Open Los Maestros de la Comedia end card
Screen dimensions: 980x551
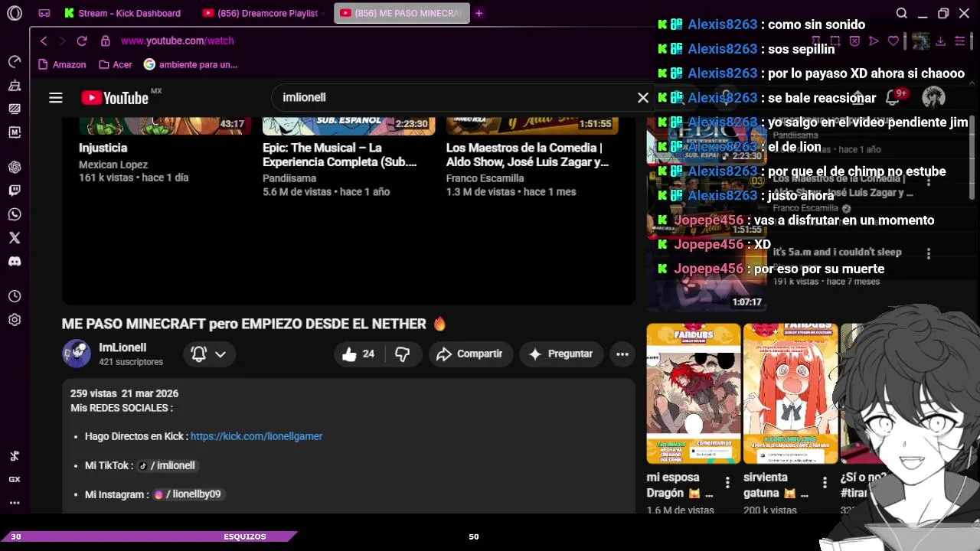(x=528, y=155)
